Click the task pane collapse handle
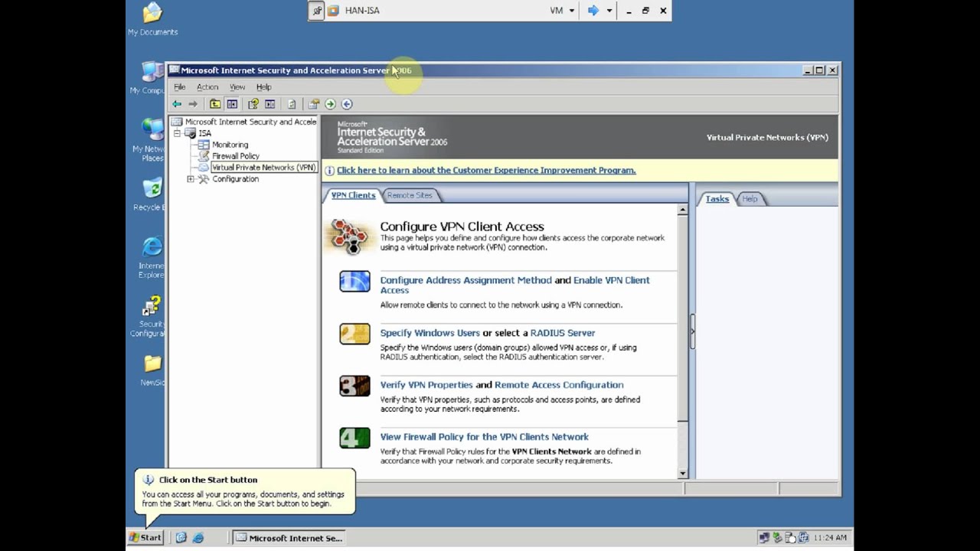Viewport: 980px width, 551px height. [692, 331]
